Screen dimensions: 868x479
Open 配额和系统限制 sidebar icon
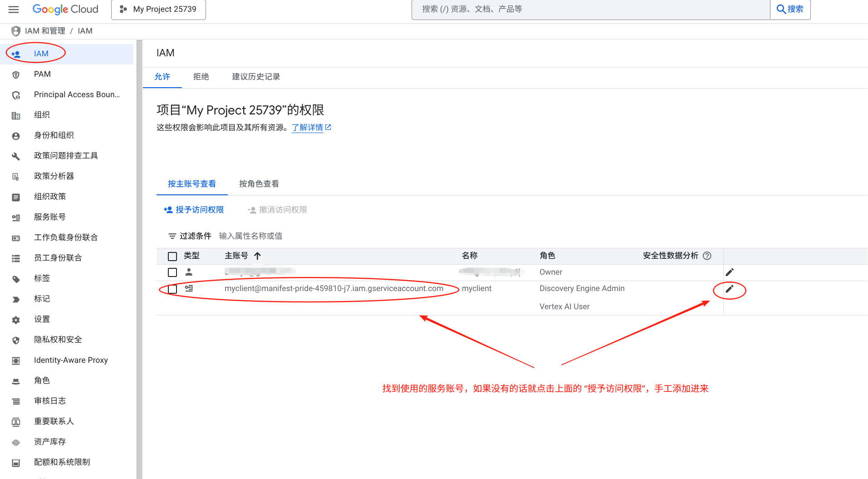coord(16,463)
